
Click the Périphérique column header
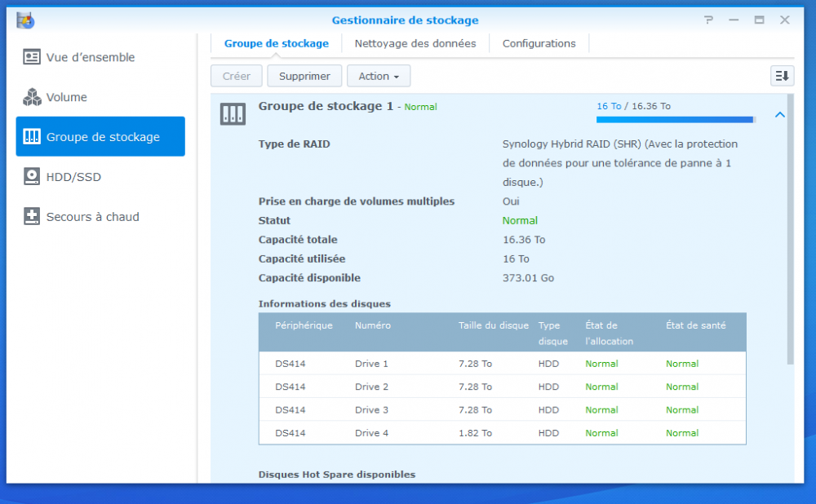click(x=304, y=325)
